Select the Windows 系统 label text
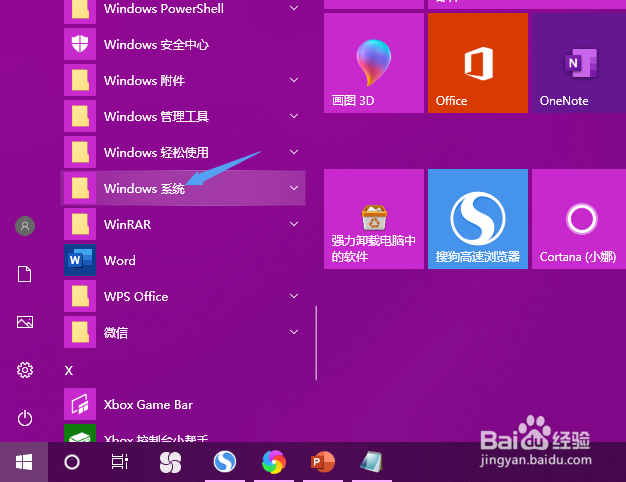The width and height of the screenshot is (626, 482). (144, 188)
